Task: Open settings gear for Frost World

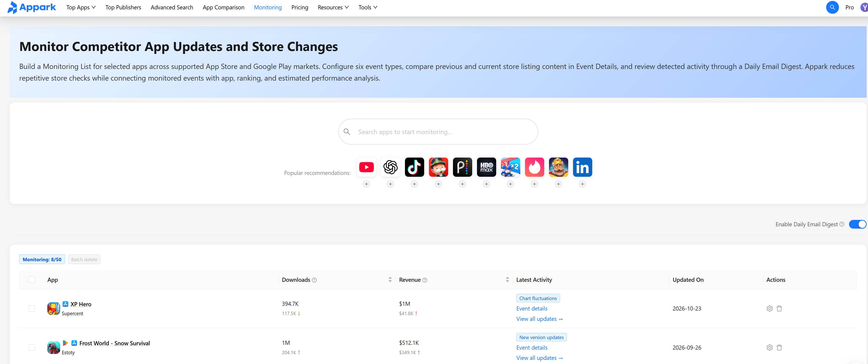Action: click(x=769, y=348)
